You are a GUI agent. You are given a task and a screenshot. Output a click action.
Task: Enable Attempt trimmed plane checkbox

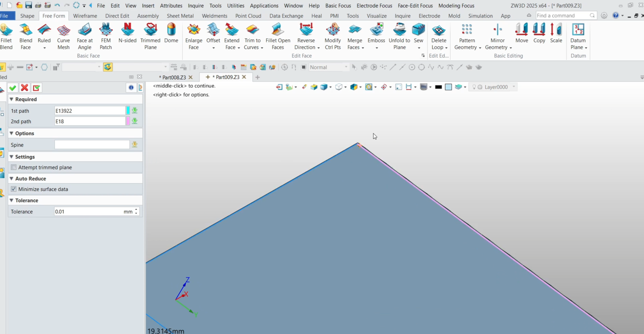point(14,168)
